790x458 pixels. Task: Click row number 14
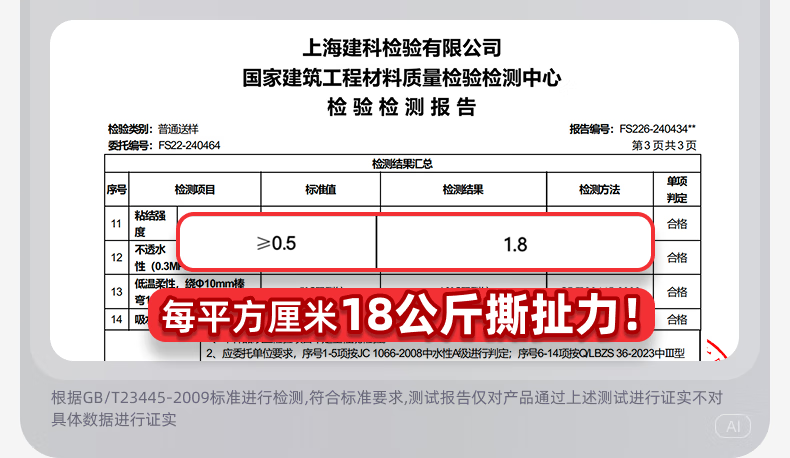point(116,319)
